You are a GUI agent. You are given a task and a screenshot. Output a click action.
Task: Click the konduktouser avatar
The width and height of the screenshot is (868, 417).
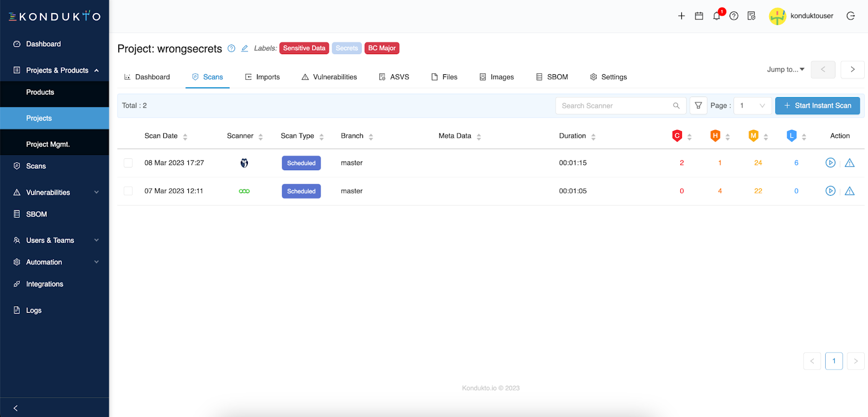tap(777, 16)
